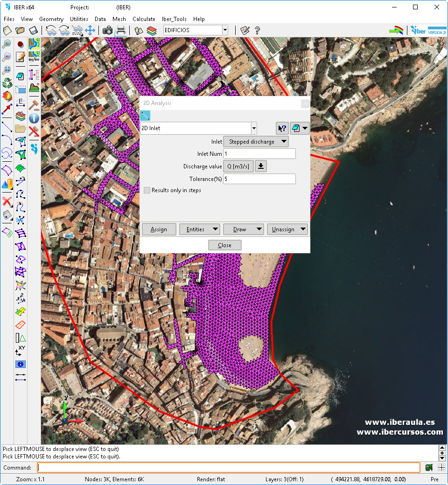Click the Command input field
This screenshot has height=485, width=448.
click(229, 467)
